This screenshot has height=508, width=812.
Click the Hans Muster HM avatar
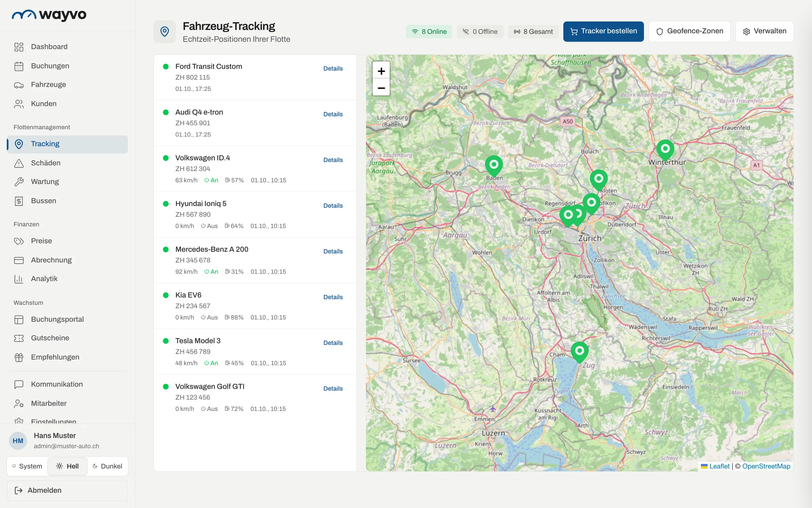tap(18, 441)
